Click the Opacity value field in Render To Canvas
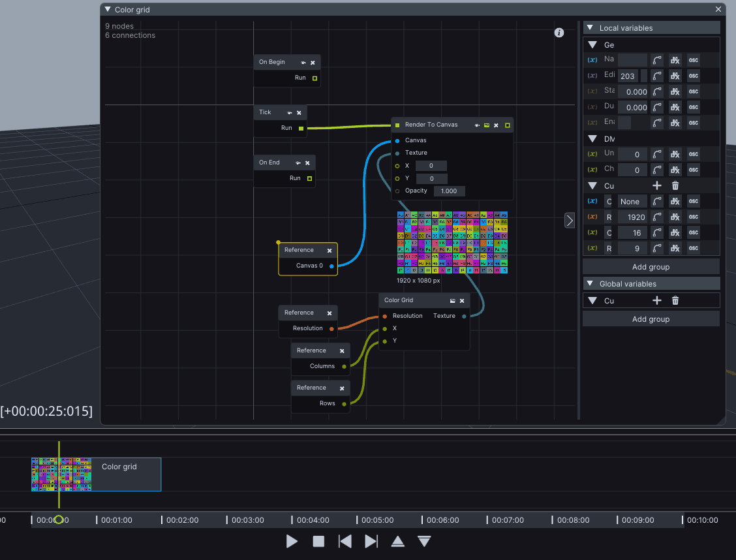The width and height of the screenshot is (736, 560). (x=448, y=191)
